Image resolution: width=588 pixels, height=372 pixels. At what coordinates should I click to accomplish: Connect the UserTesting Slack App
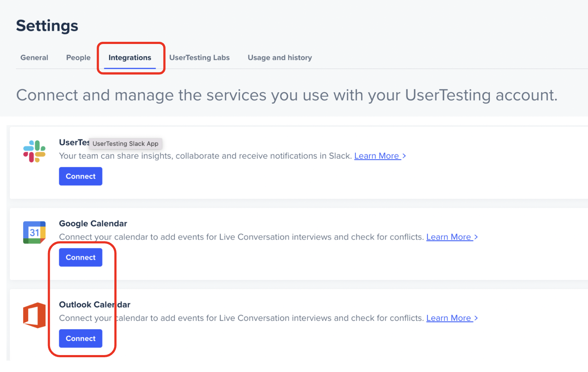pos(80,176)
